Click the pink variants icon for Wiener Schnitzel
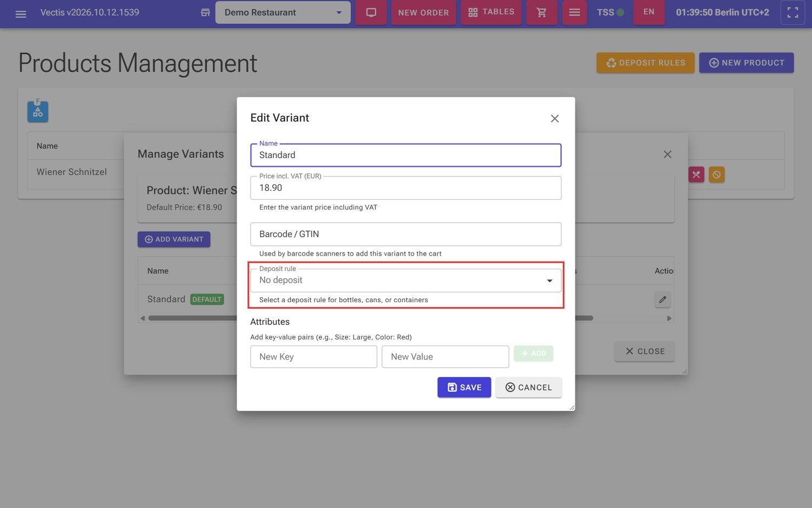 pyautogui.click(x=696, y=174)
